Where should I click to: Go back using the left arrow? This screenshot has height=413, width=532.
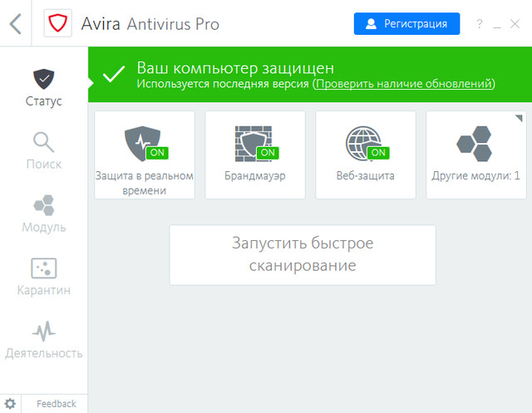click(x=16, y=24)
